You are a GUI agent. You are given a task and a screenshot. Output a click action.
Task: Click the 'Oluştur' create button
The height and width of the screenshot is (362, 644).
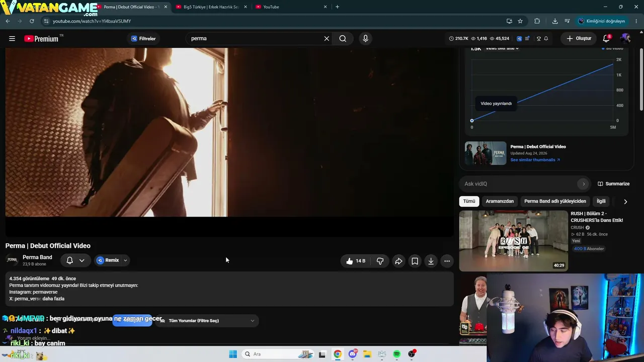[x=579, y=39]
